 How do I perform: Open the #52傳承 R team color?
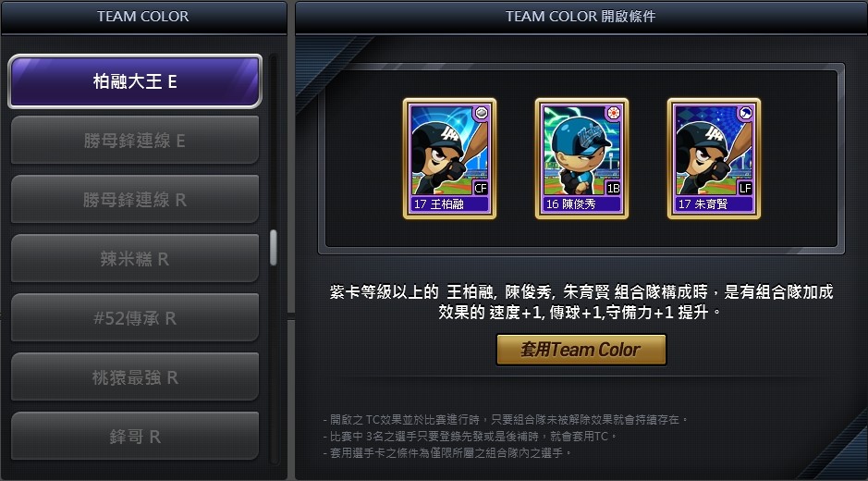135,317
